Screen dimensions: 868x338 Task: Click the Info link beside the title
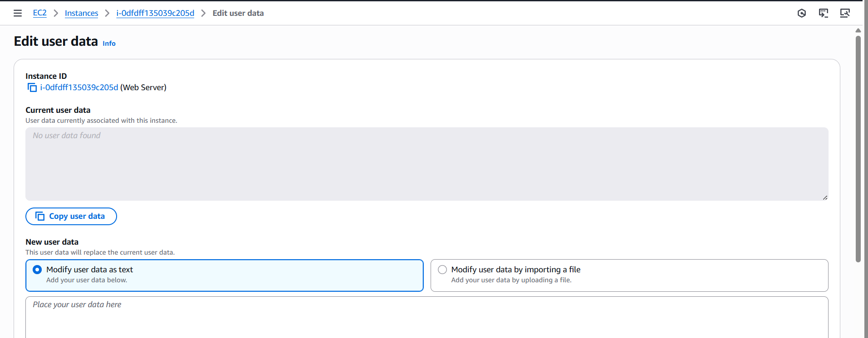point(109,43)
